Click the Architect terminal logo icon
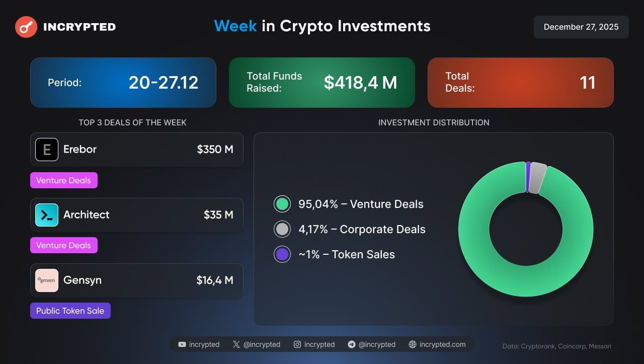Image resolution: width=644 pixels, height=364 pixels. 47,215
